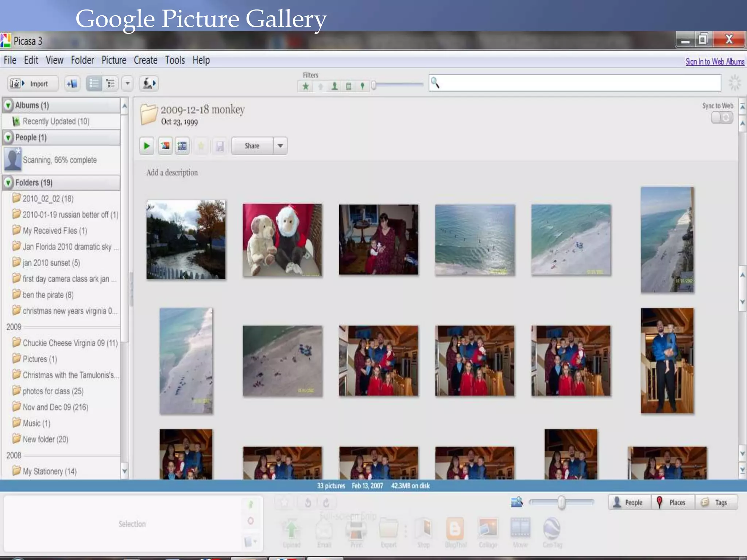Open the Picture menu

(x=114, y=60)
